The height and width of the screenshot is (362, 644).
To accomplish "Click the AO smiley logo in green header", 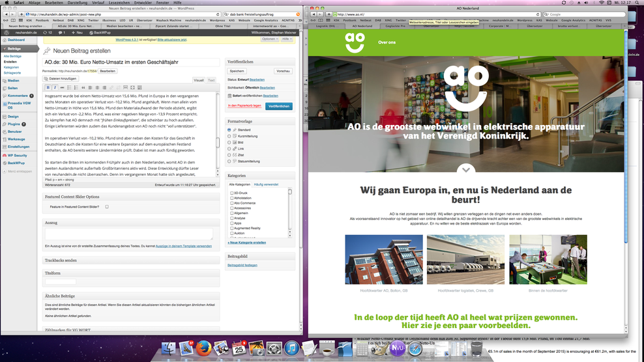I will point(355,42).
